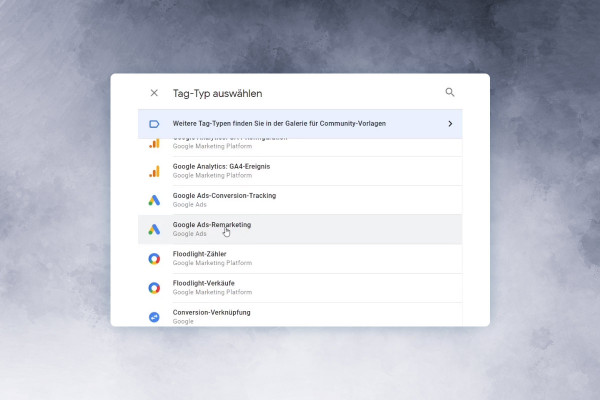This screenshot has width=600, height=400.
Task: Click the Floodlight-Verkäufe icon
Action: tap(154, 288)
